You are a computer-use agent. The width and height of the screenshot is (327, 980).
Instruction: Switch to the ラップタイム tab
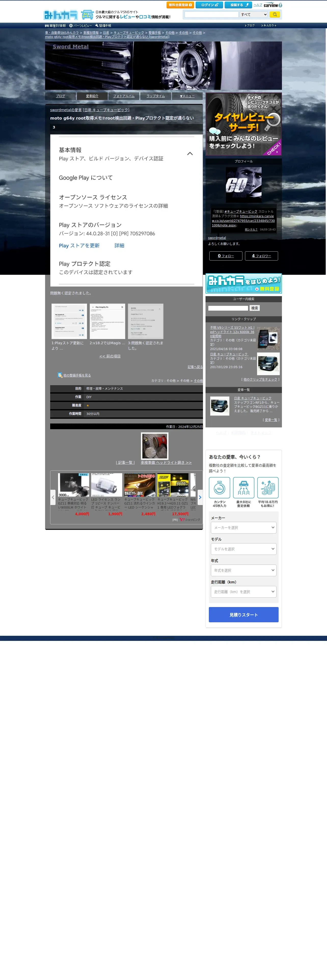coord(156,96)
